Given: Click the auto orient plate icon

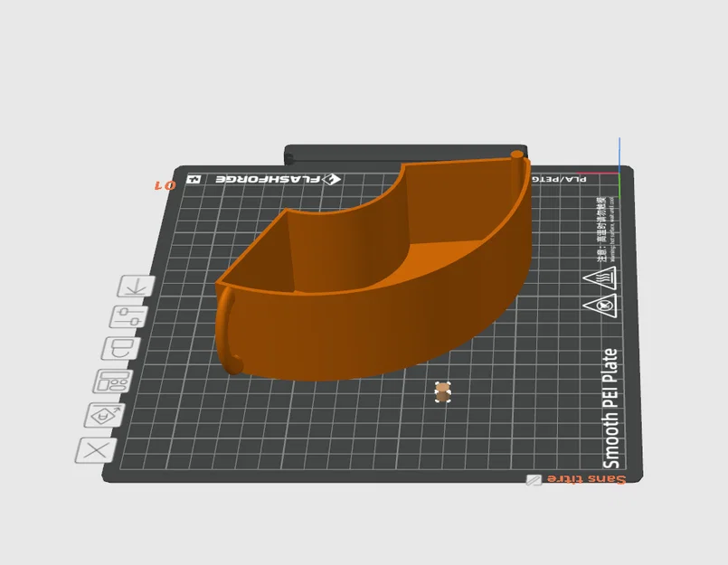Looking at the screenshot, I should pyautogui.click(x=106, y=415).
